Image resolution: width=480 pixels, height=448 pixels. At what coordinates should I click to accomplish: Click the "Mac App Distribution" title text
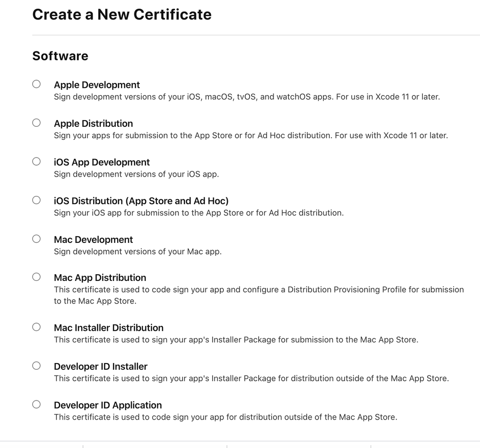coord(100,278)
